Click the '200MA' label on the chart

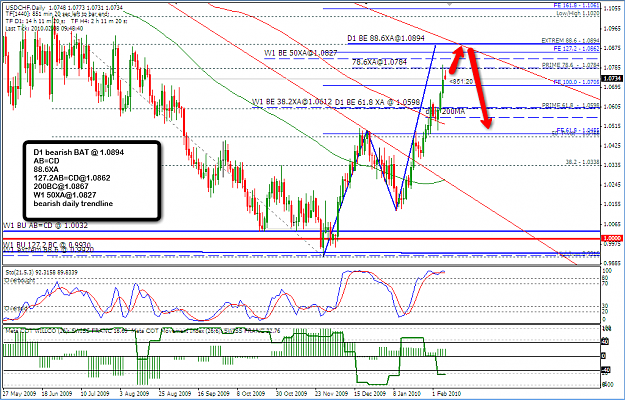coord(453,112)
